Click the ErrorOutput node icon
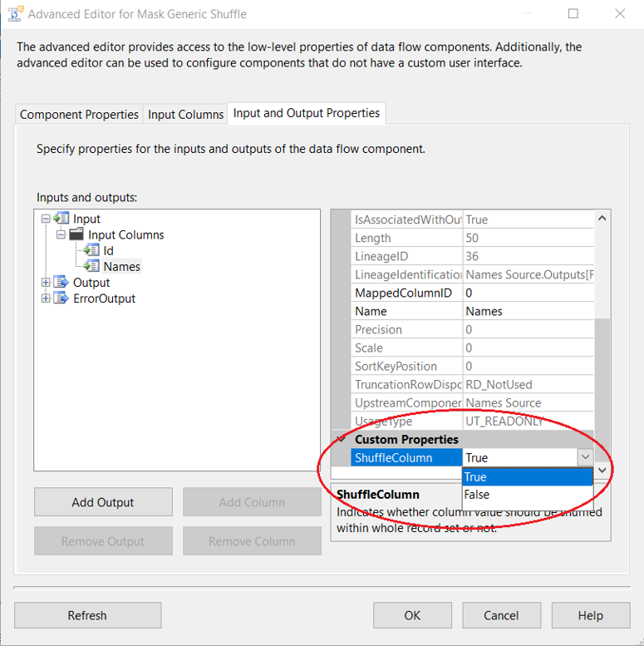644x646 pixels. (61, 298)
